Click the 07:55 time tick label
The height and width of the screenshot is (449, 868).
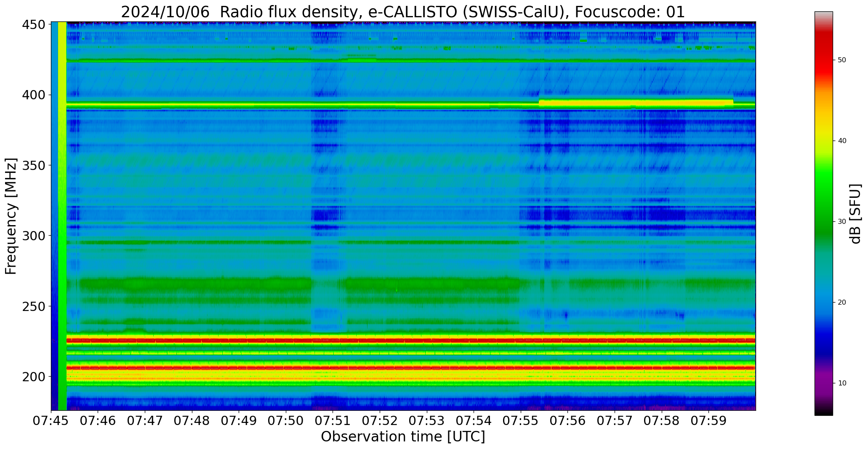(521, 421)
